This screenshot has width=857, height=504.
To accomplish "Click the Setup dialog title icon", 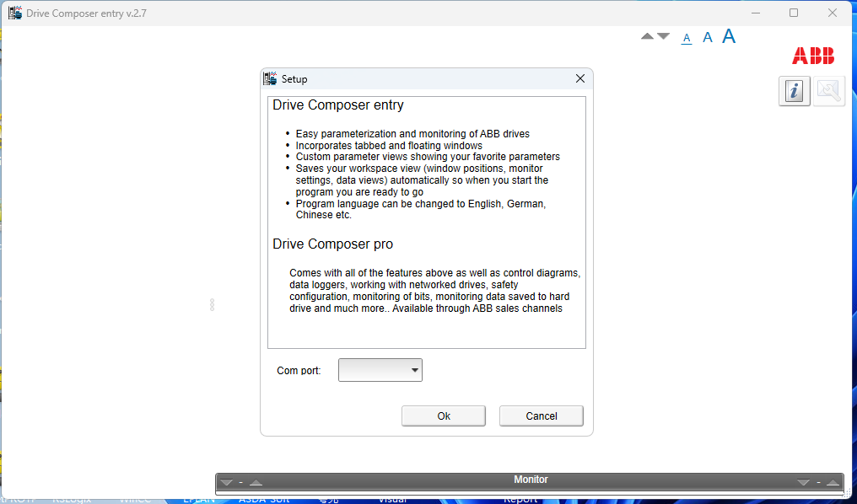I will 271,78.
